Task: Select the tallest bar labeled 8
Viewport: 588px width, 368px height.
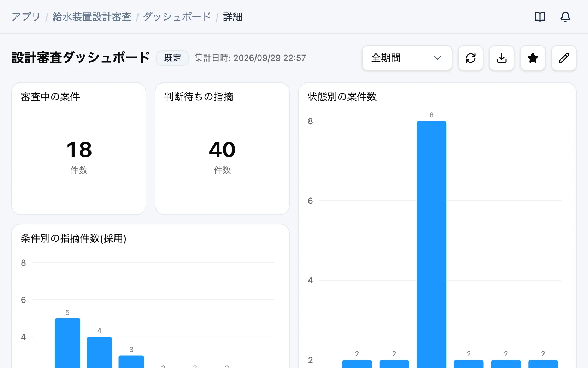Action: [431, 244]
